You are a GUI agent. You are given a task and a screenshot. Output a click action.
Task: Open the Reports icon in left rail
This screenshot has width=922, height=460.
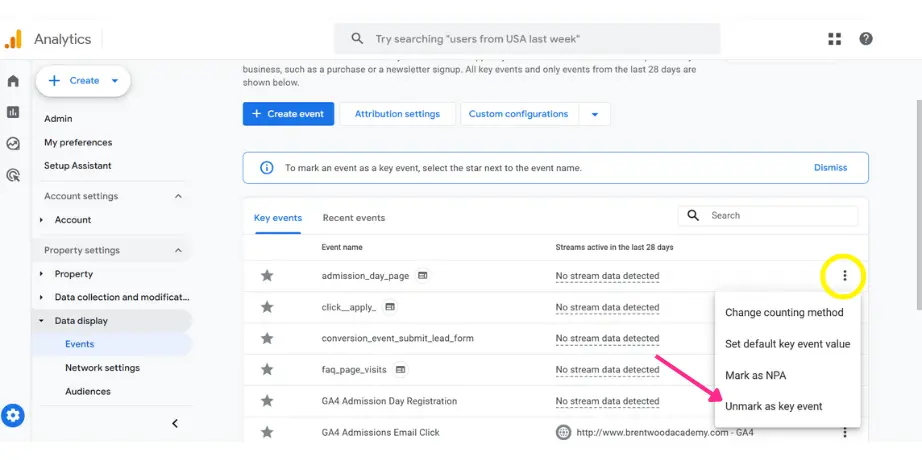coord(13,112)
